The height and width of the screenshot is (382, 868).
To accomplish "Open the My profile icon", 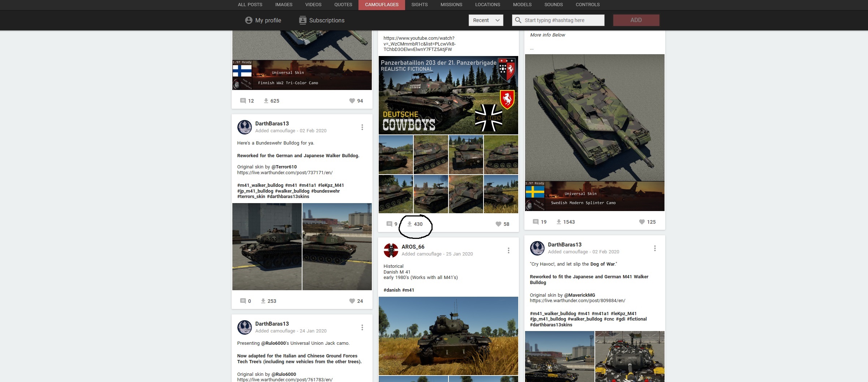I will coord(249,20).
